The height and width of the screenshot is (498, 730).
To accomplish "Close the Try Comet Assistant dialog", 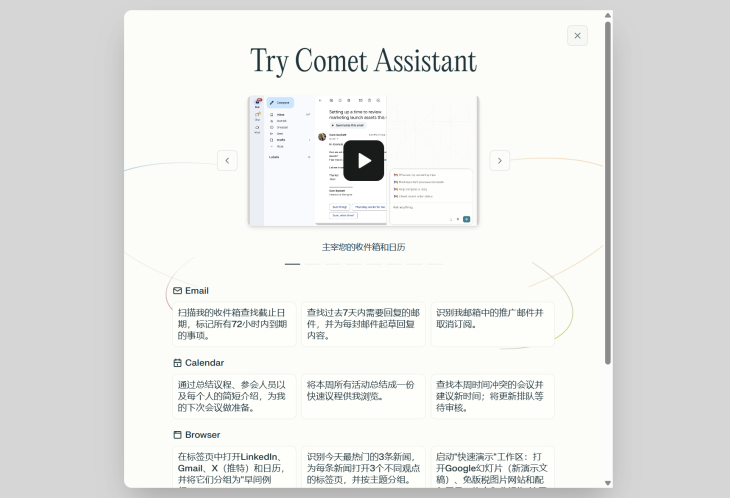I will tap(577, 35).
